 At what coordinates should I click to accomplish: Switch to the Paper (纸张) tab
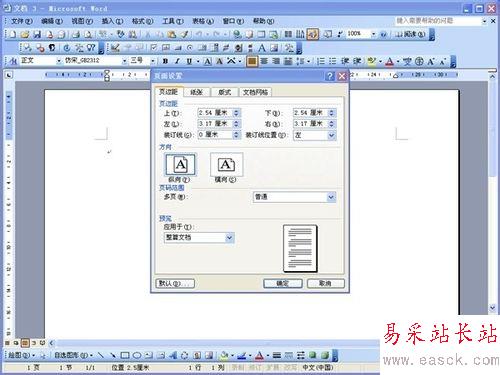coord(197,92)
